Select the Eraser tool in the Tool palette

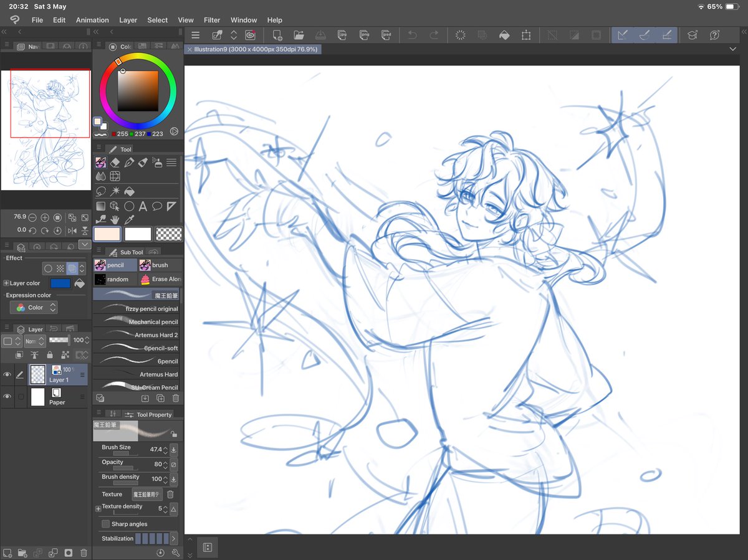[x=115, y=163]
